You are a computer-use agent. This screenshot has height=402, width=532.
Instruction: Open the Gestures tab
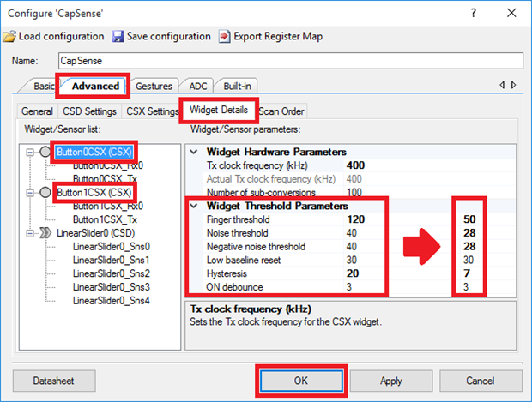(x=154, y=86)
